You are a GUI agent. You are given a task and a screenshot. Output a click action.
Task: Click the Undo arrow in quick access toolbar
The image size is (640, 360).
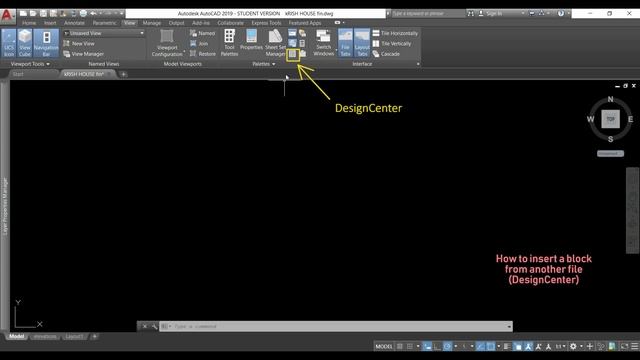(x=93, y=13)
